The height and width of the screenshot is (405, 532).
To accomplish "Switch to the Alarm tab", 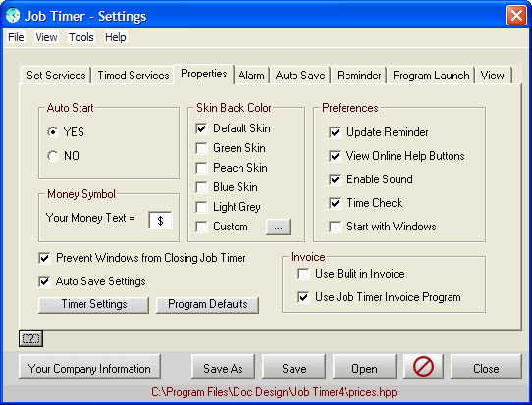I will (251, 76).
